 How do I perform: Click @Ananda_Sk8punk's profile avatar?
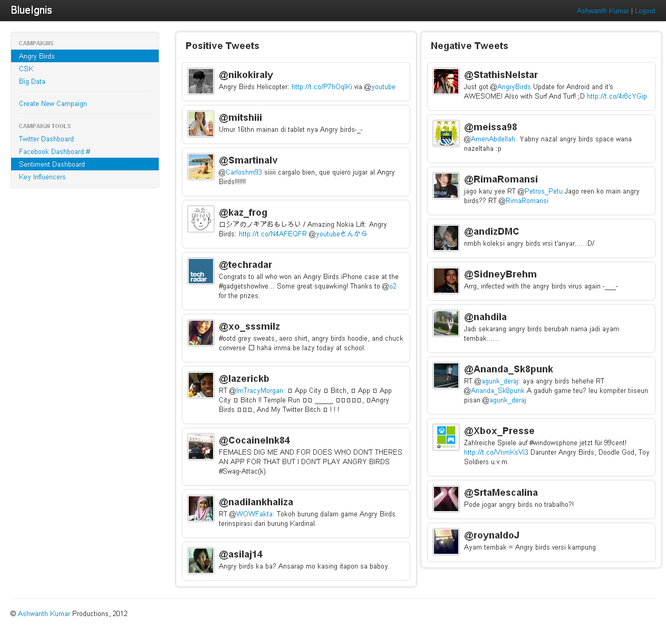pos(446,376)
